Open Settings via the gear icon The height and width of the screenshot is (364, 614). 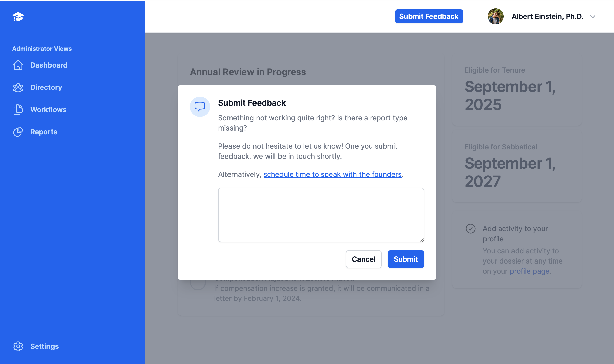[x=18, y=346]
